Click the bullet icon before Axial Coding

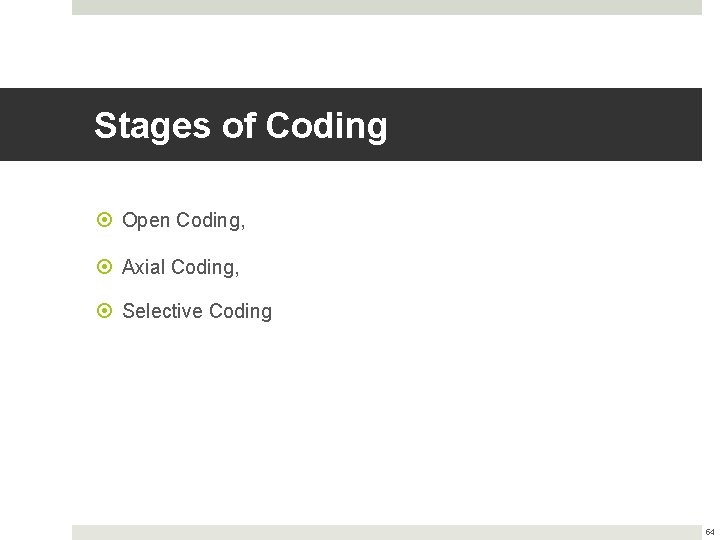point(104,267)
